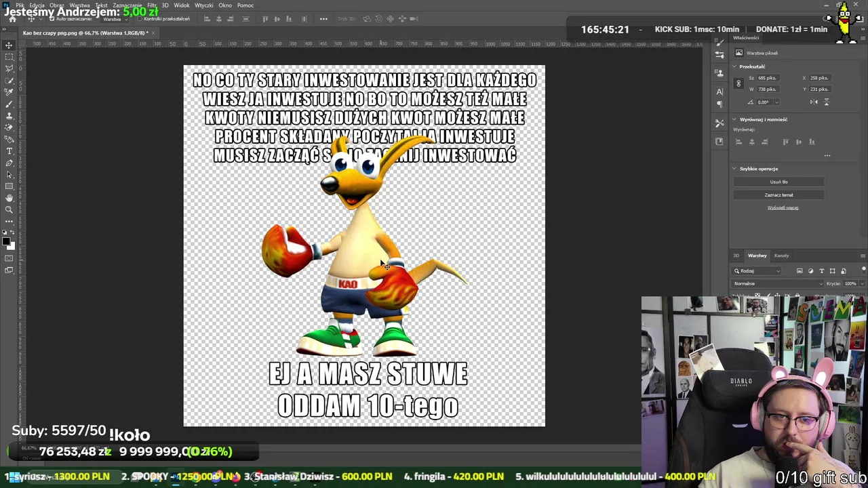Collapse the Szybkie operacje section

(x=734, y=169)
